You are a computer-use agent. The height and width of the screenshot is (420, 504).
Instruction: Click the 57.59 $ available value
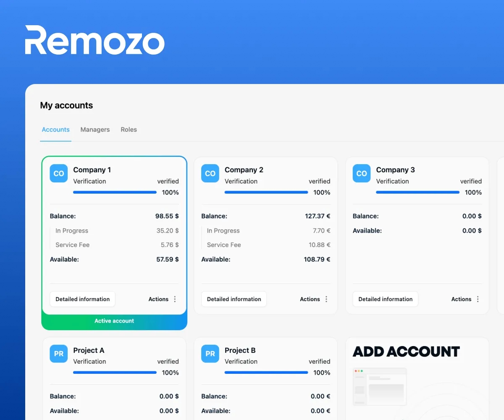click(168, 260)
